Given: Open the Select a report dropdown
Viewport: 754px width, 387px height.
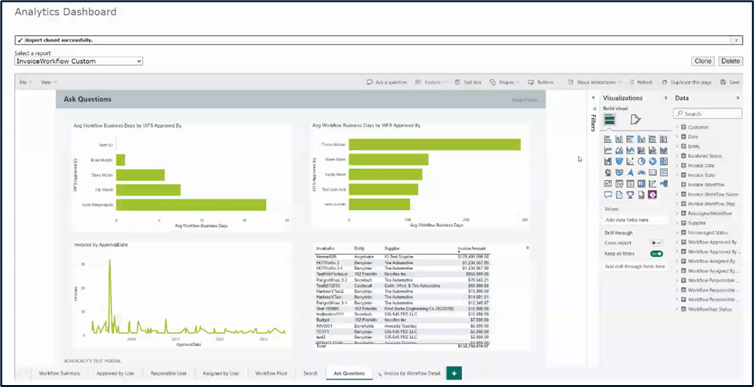Looking at the screenshot, I should (78, 61).
